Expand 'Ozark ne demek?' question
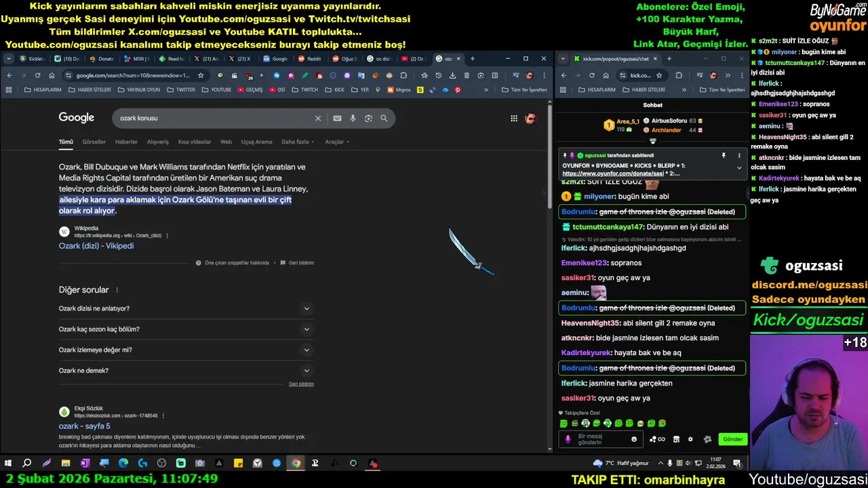Image resolution: width=868 pixels, height=488 pixels. click(x=186, y=371)
